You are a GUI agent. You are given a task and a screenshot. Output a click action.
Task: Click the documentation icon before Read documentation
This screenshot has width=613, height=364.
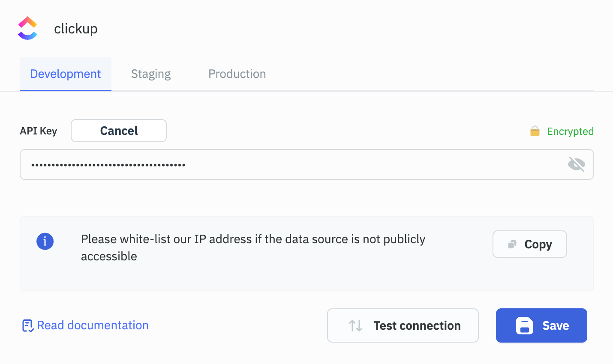pyautogui.click(x=27, y=325)
